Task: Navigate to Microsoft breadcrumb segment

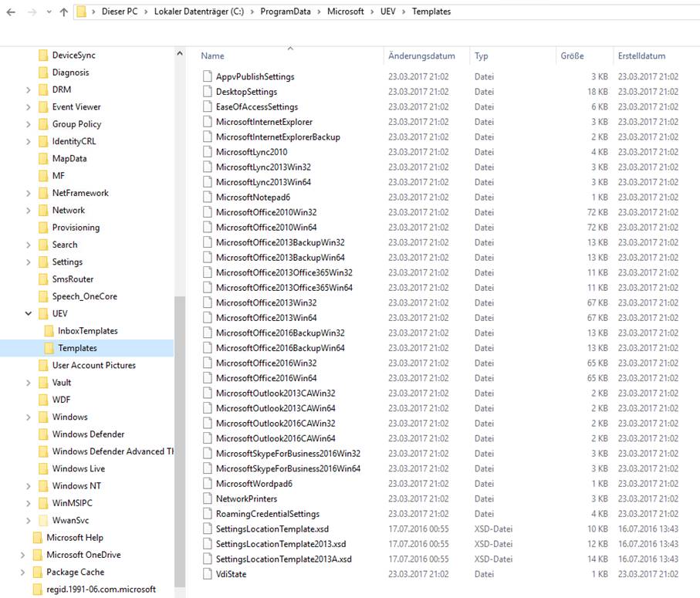Action: pos(346,12)
